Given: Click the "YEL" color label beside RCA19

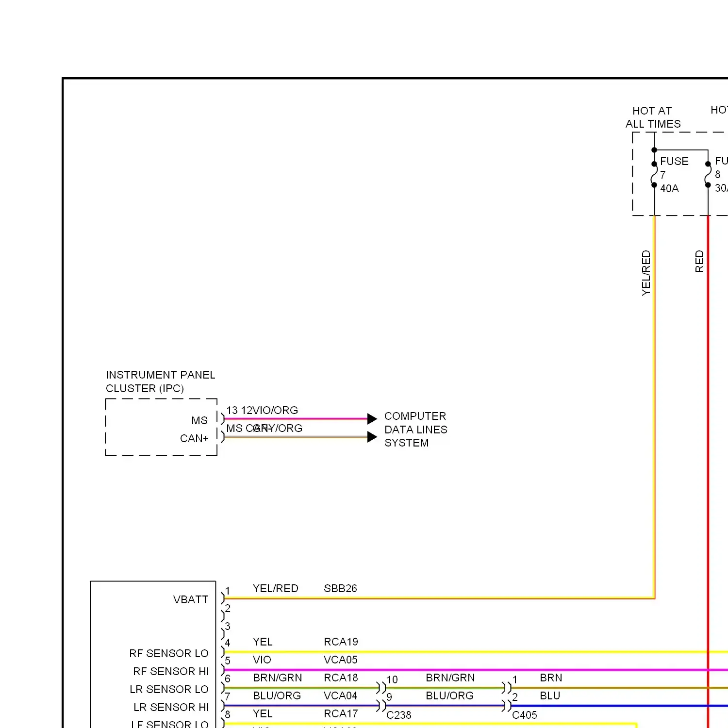Looking at the screenshot, I should [263, 642].
